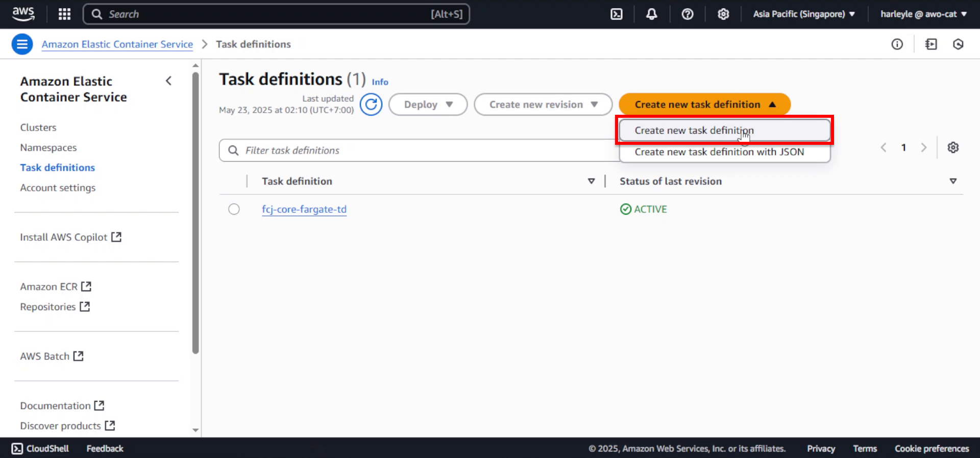The width and height of the screenshot is (980, 458).
Task: Open Install AWS Copilot external link
Action: point(71,237)
